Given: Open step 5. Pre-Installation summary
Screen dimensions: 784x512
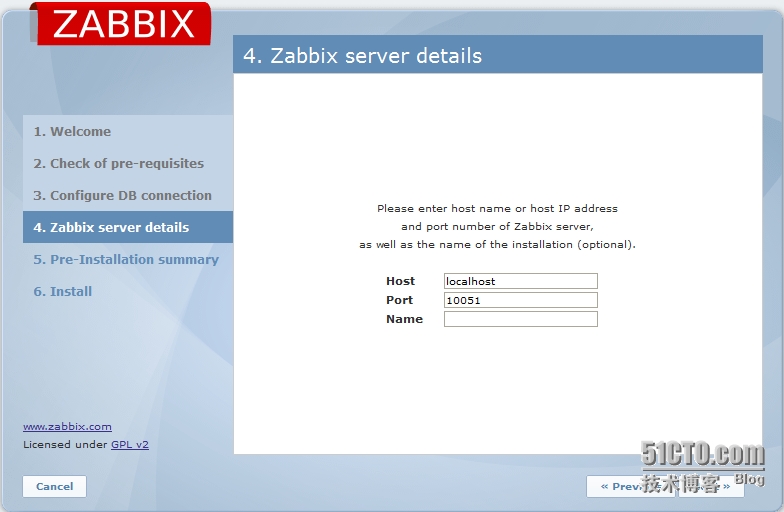Looking at the screenshot, I should (x=126, y=260).
